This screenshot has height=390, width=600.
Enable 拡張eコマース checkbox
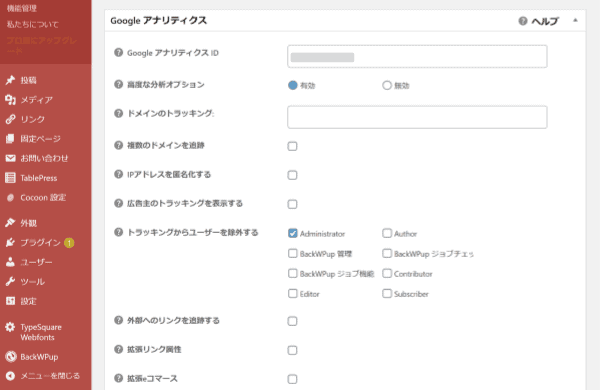tap(292, 379)
